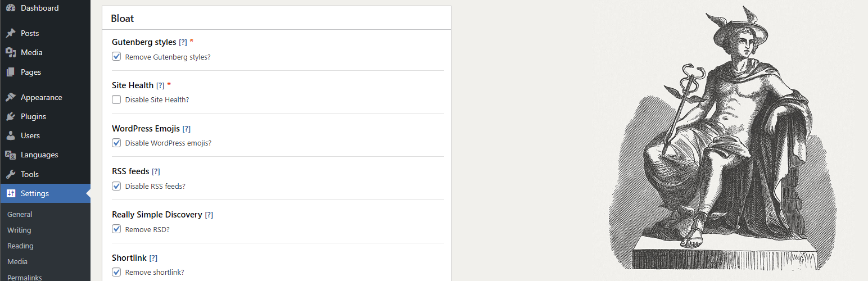Screen dimensions: 868x281
Task: Uncheck Remove Gutenberg styles checkbox
Action: pyautogui.click(x=116, y=57)
